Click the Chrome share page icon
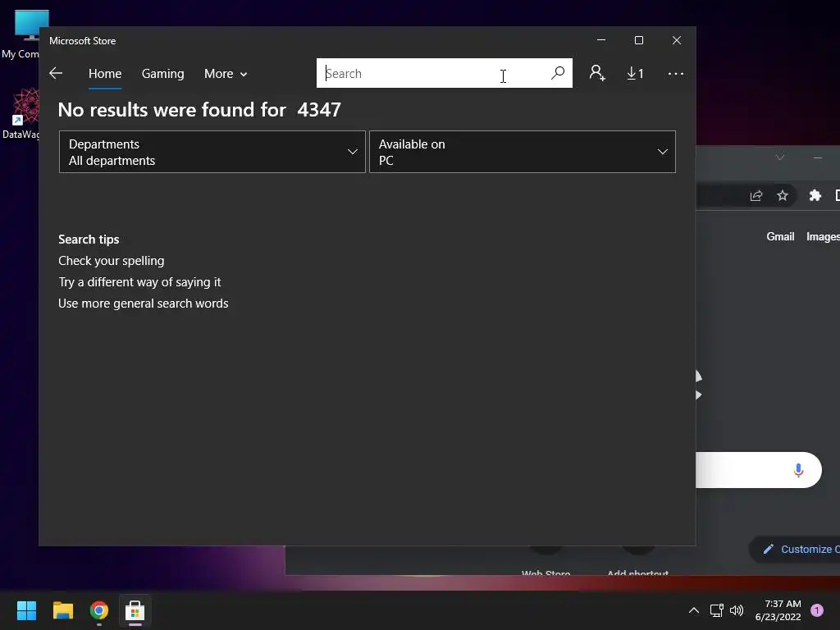The width and height of the screenshot is (840, 630). (756, 195)
